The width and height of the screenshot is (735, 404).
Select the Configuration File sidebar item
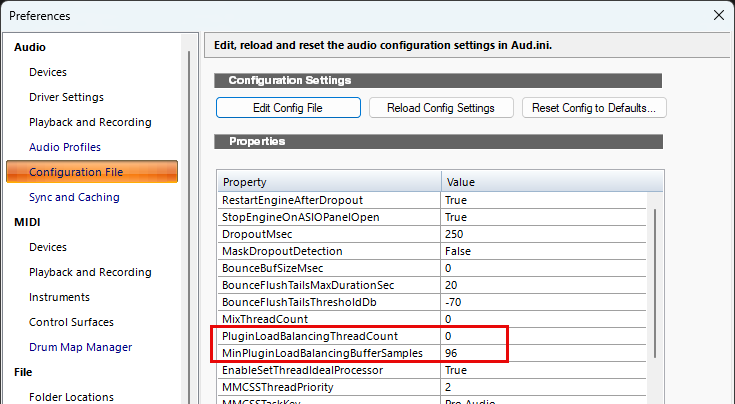[x=92, y=172]
